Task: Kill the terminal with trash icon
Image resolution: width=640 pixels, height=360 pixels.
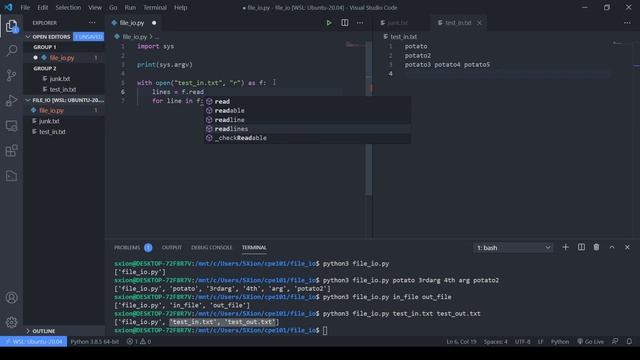Action: [596, 247]
